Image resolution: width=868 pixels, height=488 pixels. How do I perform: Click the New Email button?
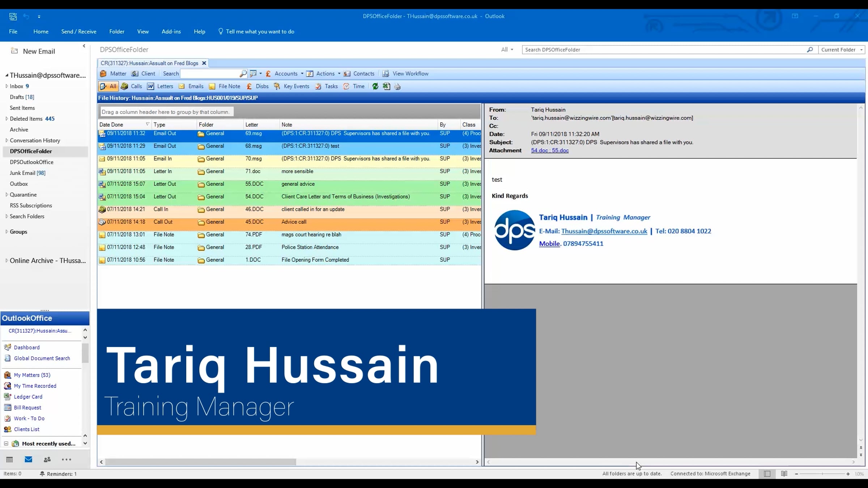pyautogui.click(x=33, y=51)
